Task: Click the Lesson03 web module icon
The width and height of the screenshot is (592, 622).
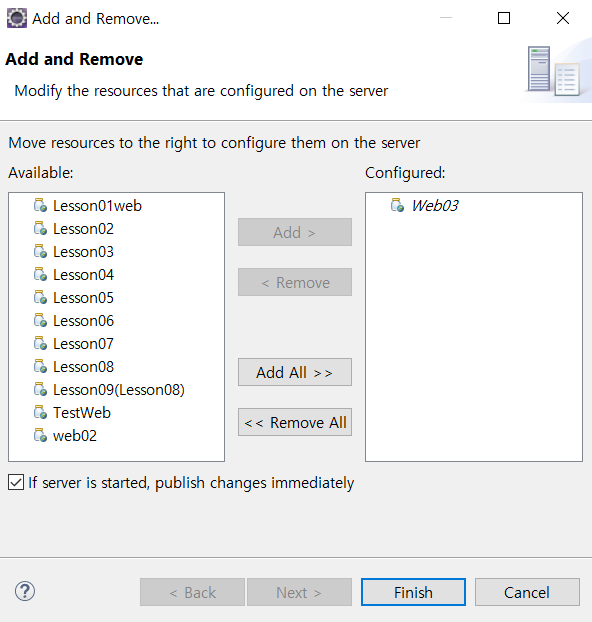Action: click(x=40, y=251)
